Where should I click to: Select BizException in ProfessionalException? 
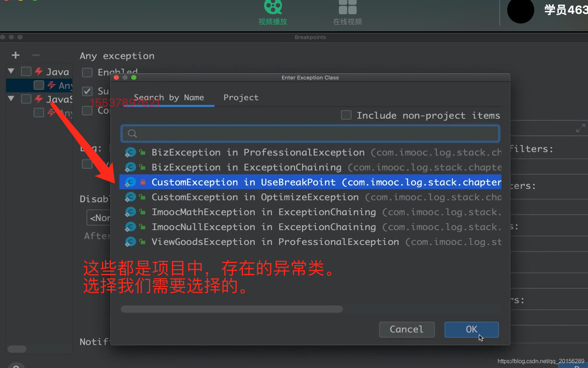click(310, 152)
